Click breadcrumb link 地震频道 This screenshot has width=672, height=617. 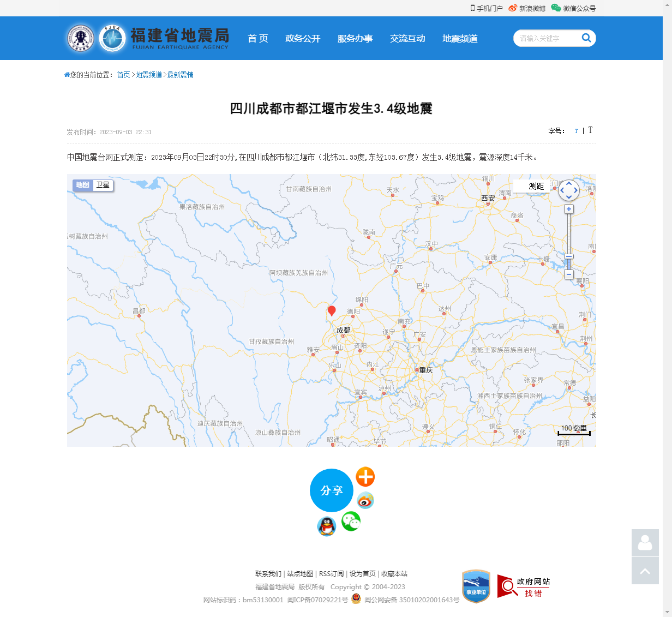click(x=149, y=75)
